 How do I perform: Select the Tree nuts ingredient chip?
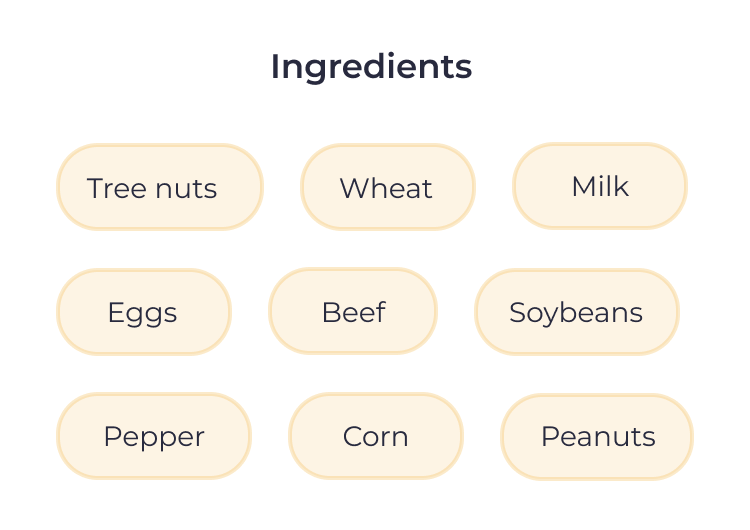[x=159, y=187]
